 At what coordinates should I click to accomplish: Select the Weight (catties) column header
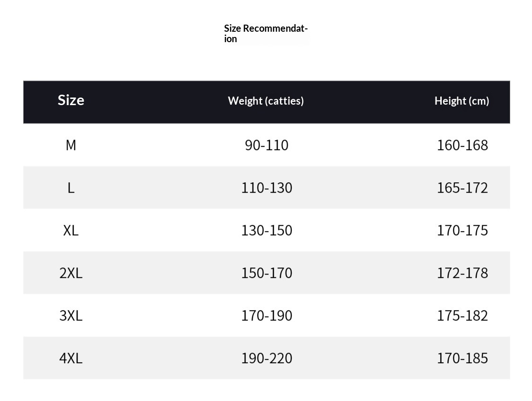(266, 101)
